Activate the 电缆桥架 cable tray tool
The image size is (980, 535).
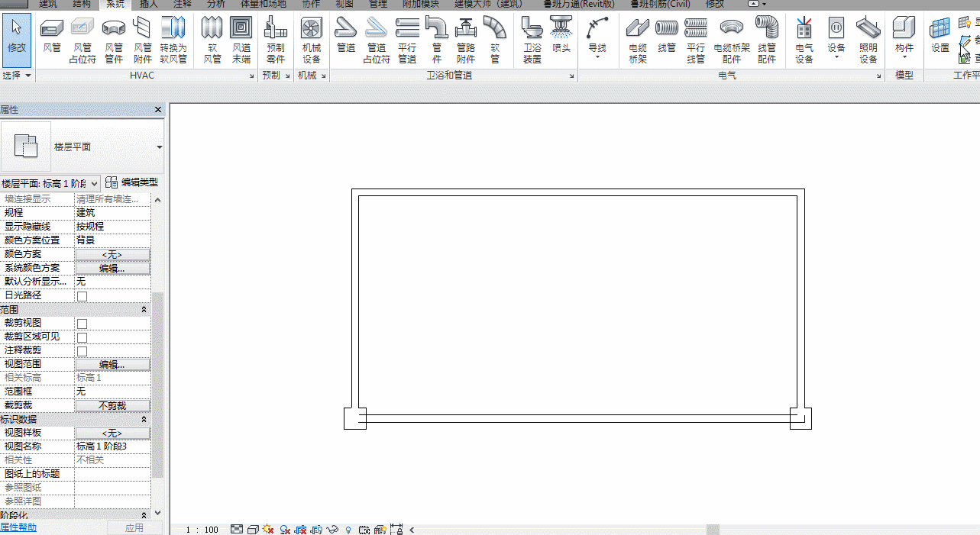638,39
